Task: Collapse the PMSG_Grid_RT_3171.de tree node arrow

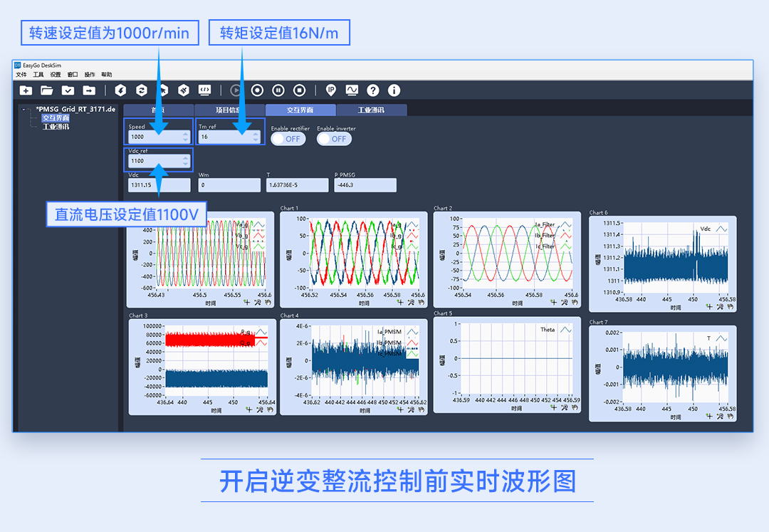Action: pyautogui.click(x=23, y=110)
